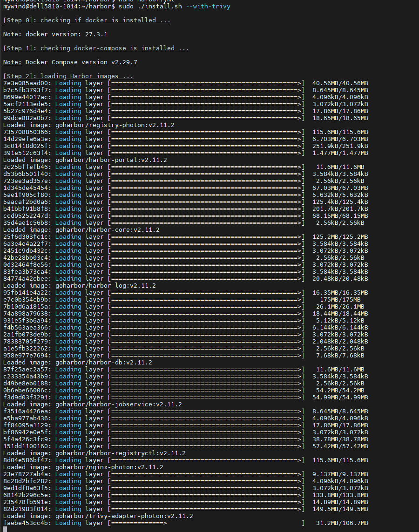Click 'Loaded image: goharbor/harbor-log:v2.11.2' line
The height and width of the screenshot is (532, 419).
(80, 286)
